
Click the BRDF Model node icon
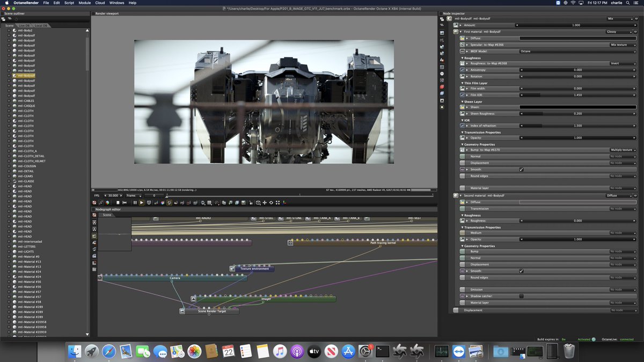pyautogui.click(x=461, y=51)
